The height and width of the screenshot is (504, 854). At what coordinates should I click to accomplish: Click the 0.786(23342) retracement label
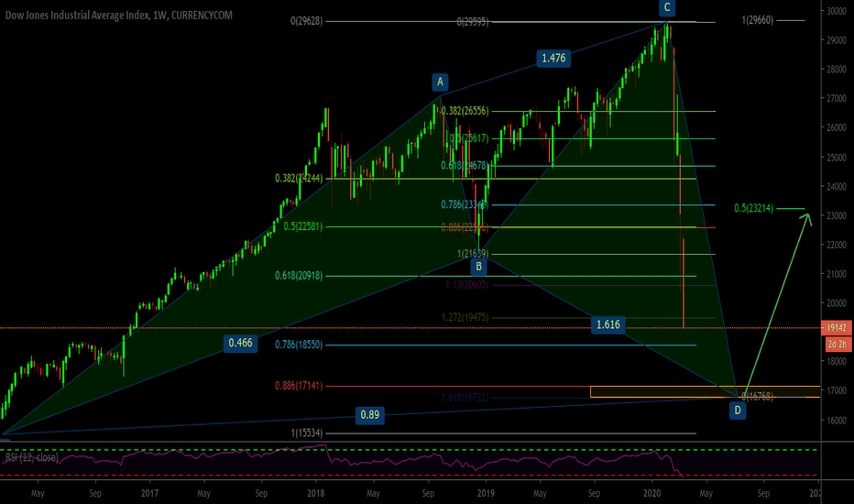(465, 205)
